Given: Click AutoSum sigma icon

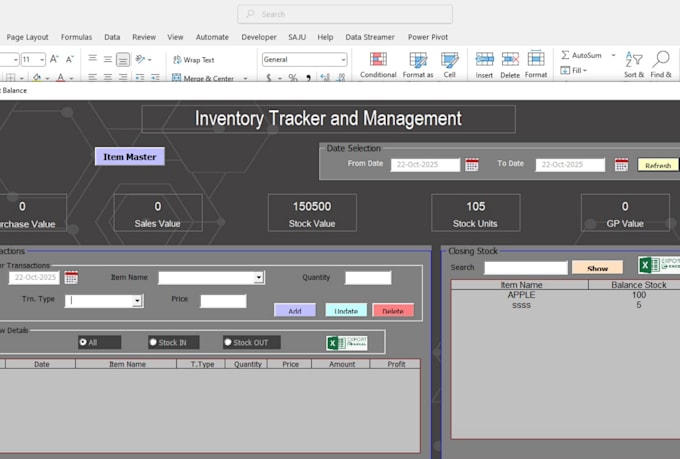Looking at the screenshot, I should click(x=565, y=55).
